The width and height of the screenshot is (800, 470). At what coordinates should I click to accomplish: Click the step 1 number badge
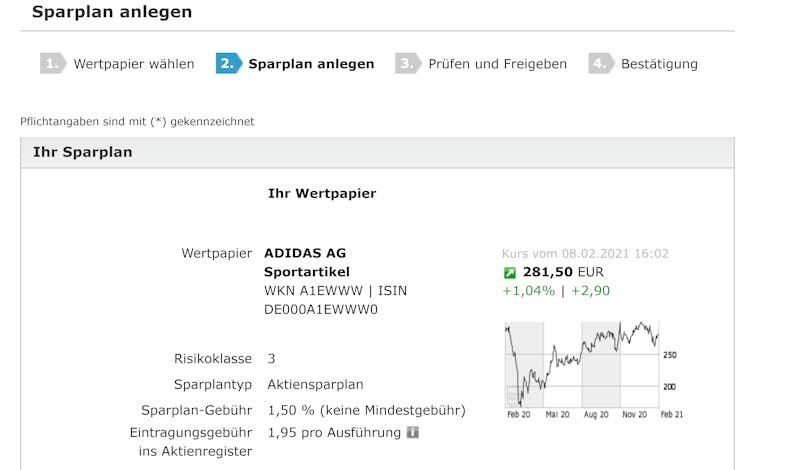tap(51, 64)
